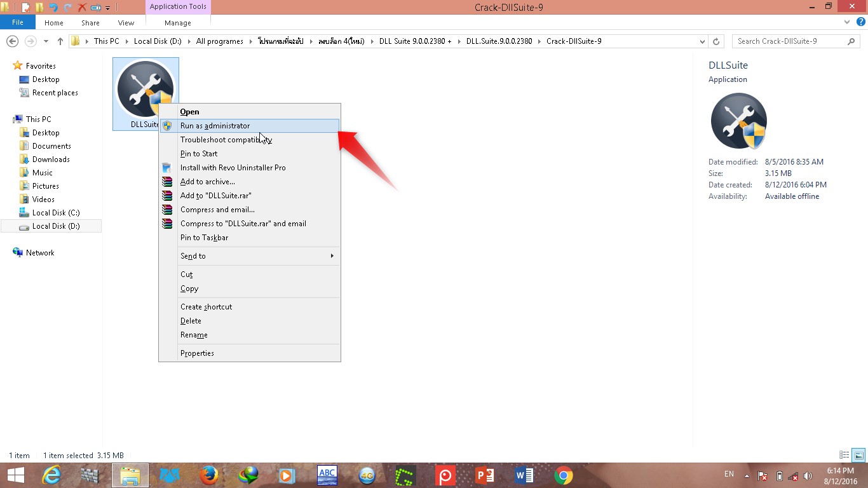The height and width of the screenshot is (488, 868).
Task: Open the recent locations dropdown arrow
Action: click(x=46, y=41)
